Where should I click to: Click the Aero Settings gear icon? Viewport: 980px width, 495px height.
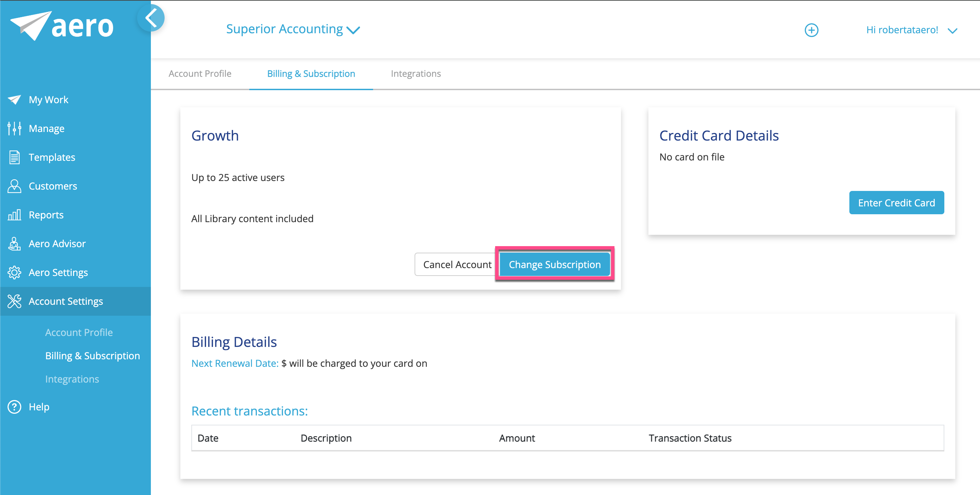click(x=14, y=273)
